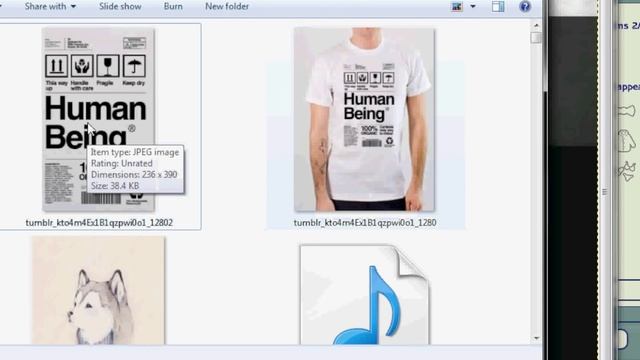This screenshot has width=640, height=360.
Task: Select the husky drawing thumbnail
Action: (x=98, y=290)
